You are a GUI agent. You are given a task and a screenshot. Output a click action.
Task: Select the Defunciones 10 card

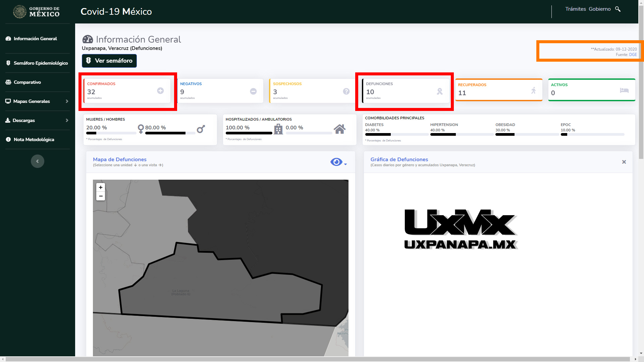tap(406, 91)
